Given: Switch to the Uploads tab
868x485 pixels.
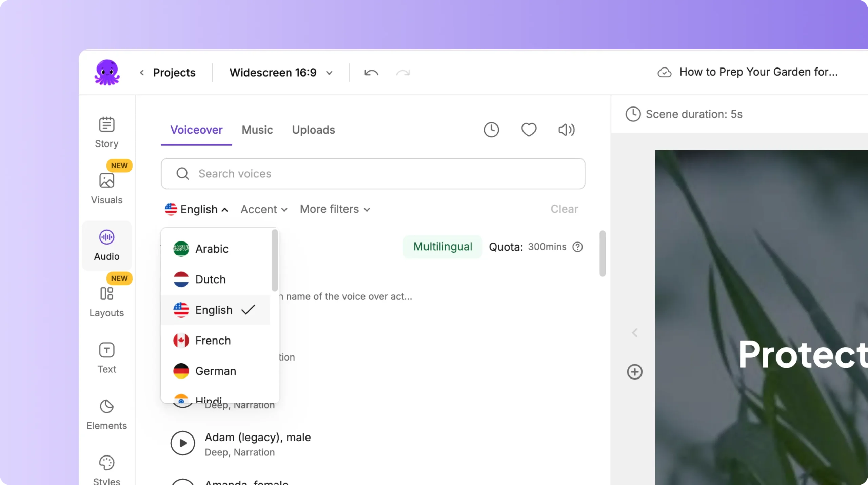Looking at the screenshot, I should click(313, 130).
